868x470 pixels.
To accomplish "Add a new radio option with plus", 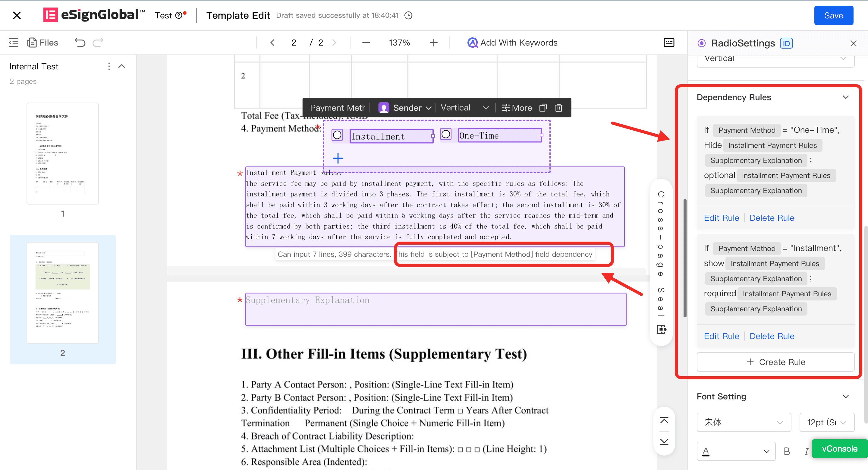I will [338, 158].
